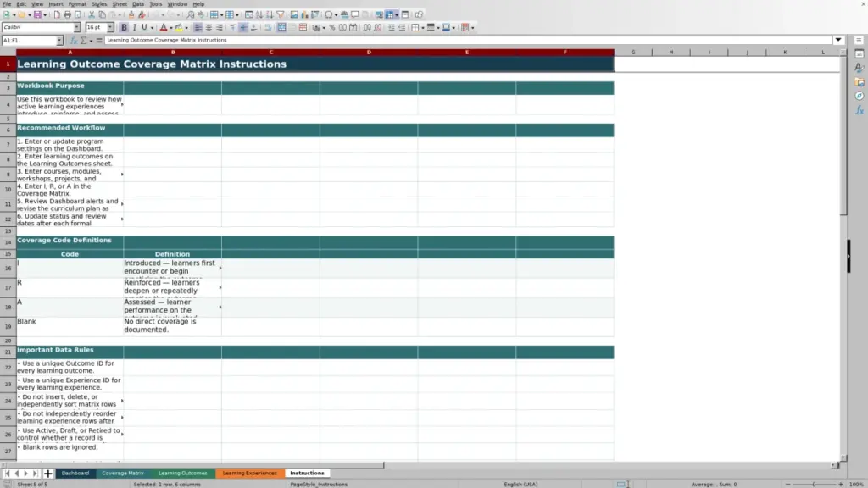Open Find & Replace tool

pos(191,14)
